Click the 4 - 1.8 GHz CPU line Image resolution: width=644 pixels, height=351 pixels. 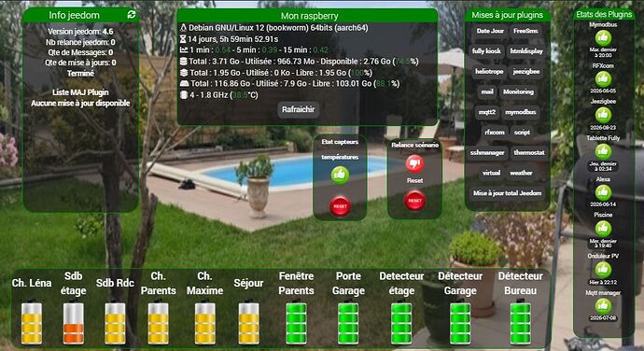tap(219, 95)
